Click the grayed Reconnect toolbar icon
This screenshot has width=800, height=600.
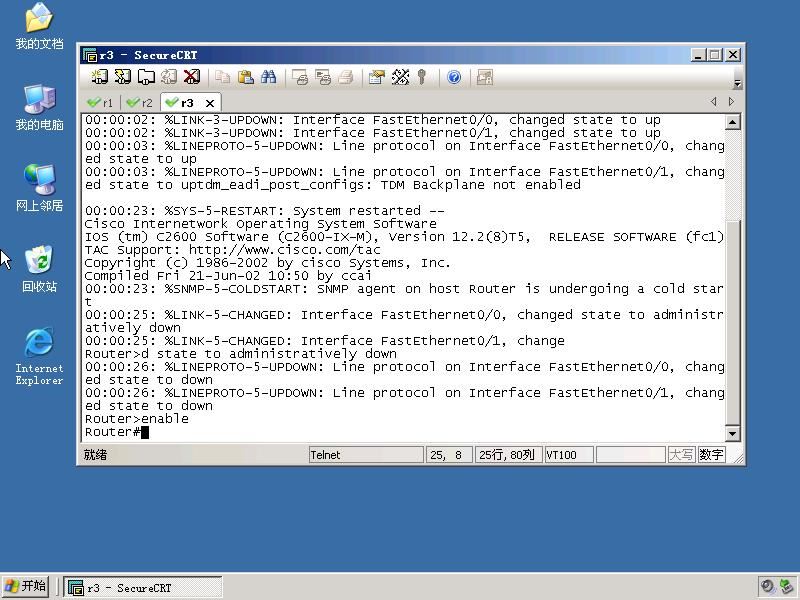pos(169,77)
